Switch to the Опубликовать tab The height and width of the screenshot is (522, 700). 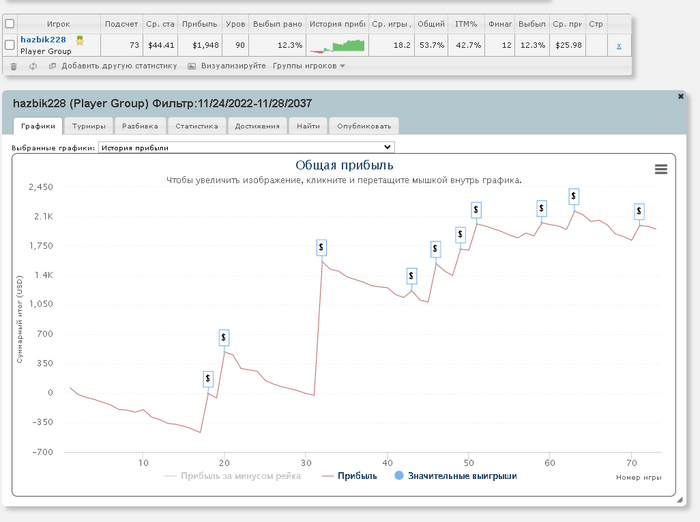[x=364, y=126]
